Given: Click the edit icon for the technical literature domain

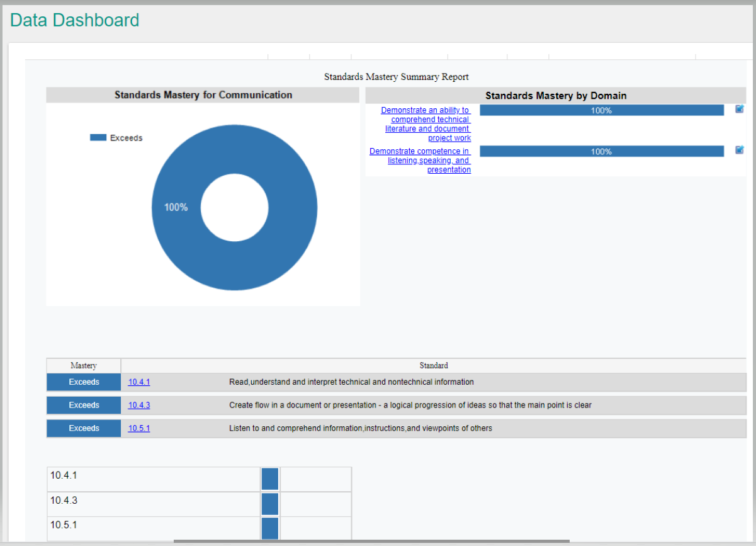Looking at the screenshot, I should (740, 109).
